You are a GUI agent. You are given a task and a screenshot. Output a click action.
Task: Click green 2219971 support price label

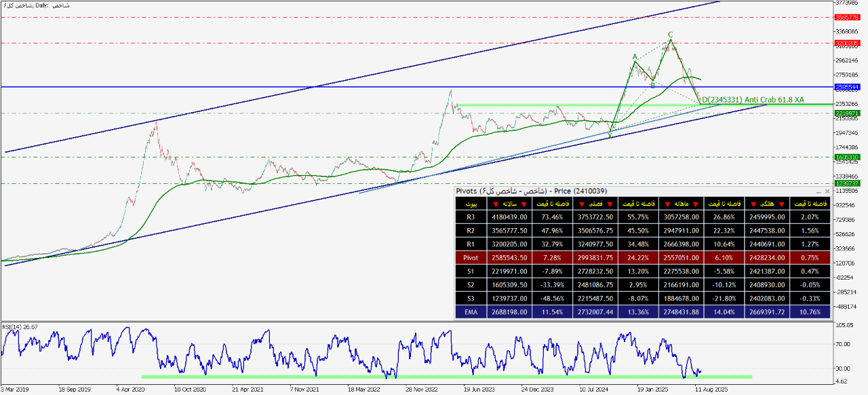pyautogui.click(x=848, y=113)
